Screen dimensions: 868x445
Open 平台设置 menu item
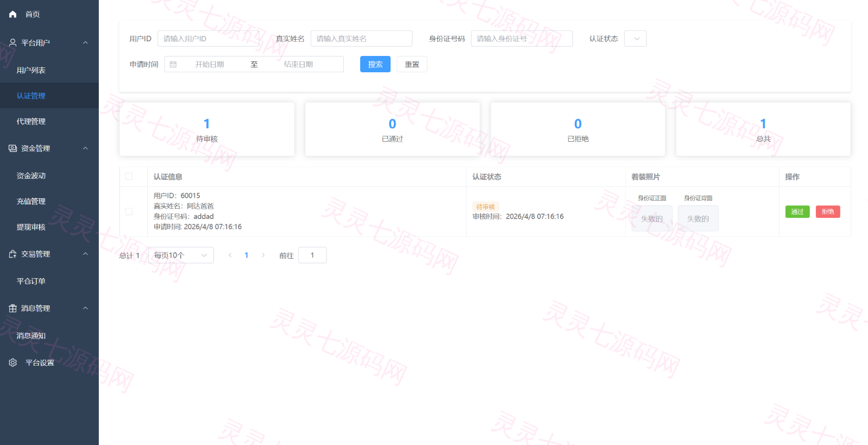(x=49, y=362)
